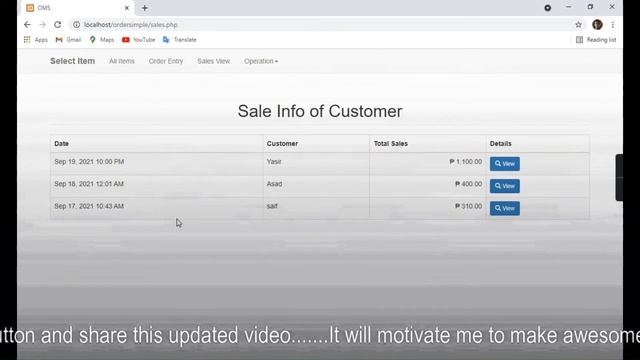Go back with the browser back arrow
The image size is (640, 360).
pos(27,24)
